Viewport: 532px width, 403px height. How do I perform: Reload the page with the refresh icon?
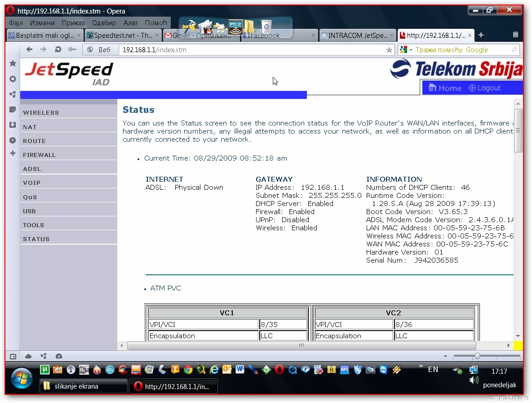58,49
